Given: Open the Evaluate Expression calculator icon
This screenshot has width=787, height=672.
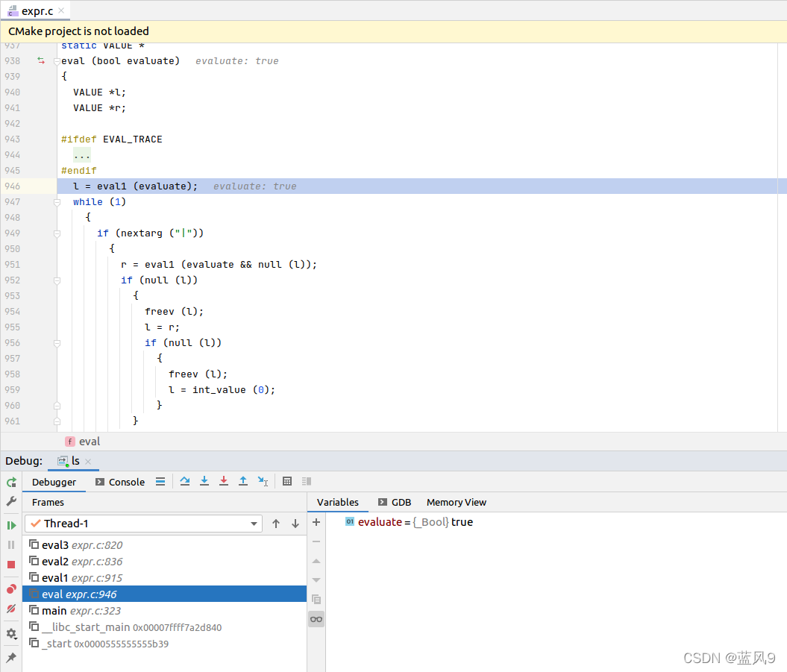Looking at the screenshot, I should point(287,481).
